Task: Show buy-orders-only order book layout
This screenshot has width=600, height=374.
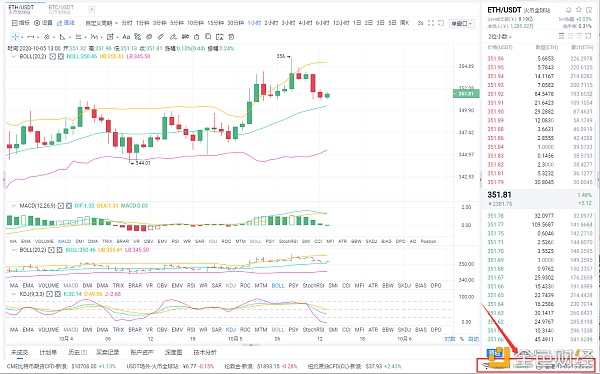Action: point(571,36)
